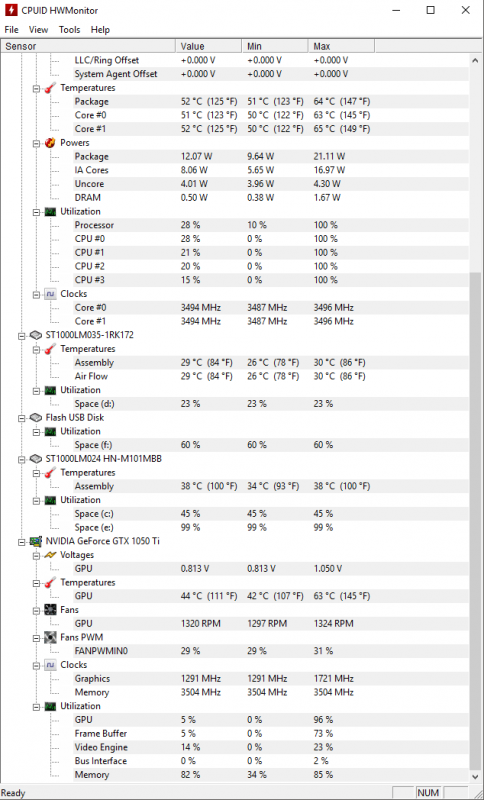484x800 pixels.
Task: Click the GPU Voltages lightning icon
Action: [x=50, y=555]
